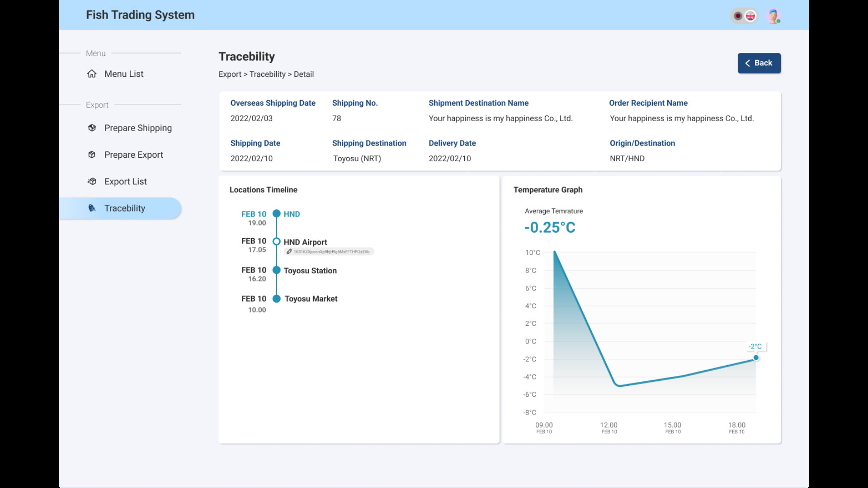This screenshot has height=488, width=868.
Task: Click the HND Airport tracking hash tag
Action: click(331, 252)
